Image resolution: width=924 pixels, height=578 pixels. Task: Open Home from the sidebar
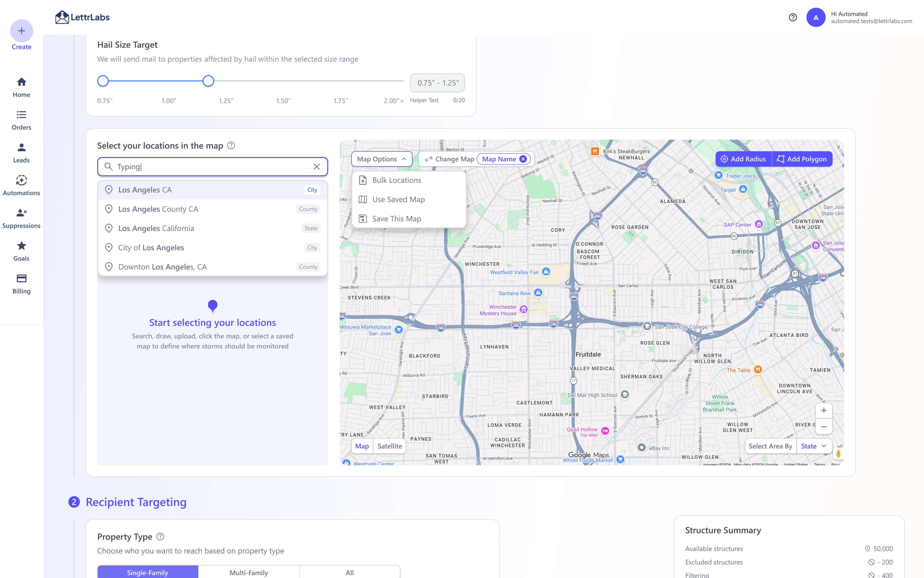coord(21,87)
